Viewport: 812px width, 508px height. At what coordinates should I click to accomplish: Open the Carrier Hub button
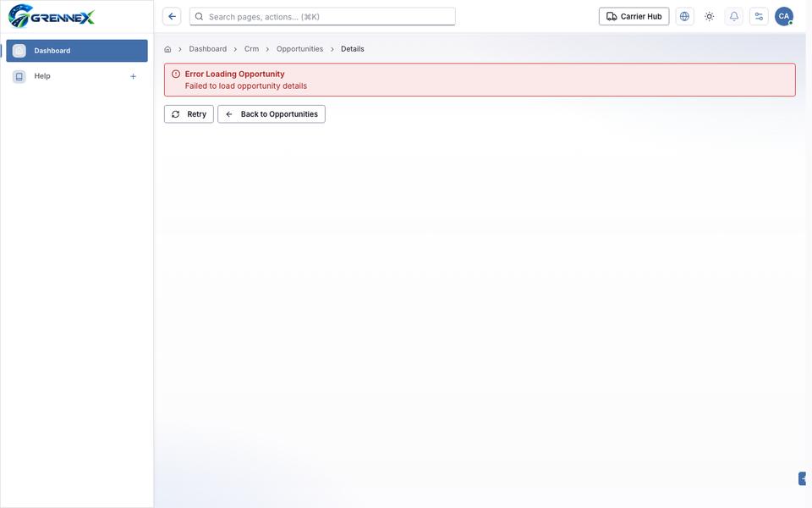634,17
